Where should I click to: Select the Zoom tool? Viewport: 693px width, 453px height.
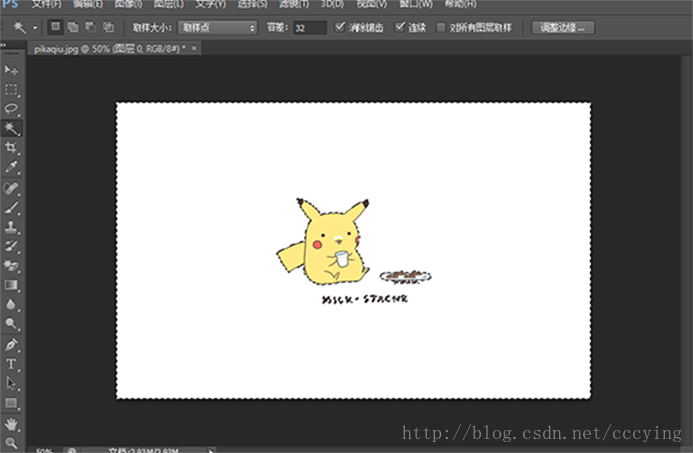pyautogui.click(x=11, y=442)
